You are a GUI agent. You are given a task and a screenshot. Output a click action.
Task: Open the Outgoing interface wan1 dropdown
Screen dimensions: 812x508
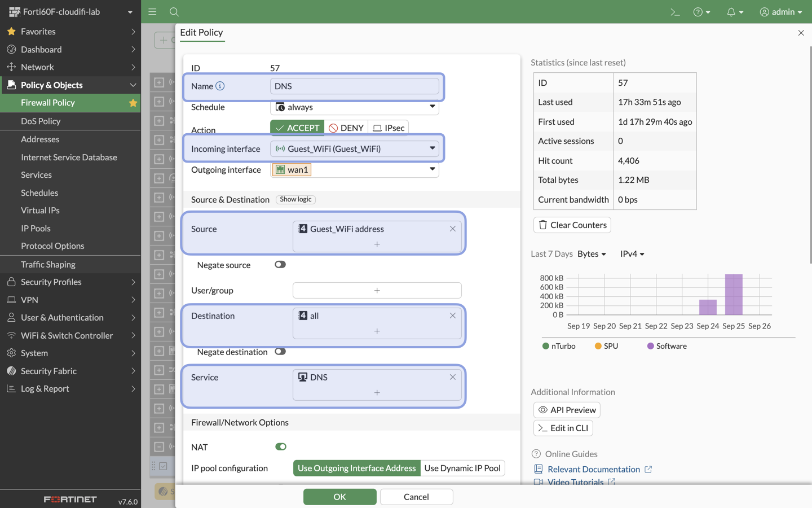pyautogui.click(x=432, y=169)
